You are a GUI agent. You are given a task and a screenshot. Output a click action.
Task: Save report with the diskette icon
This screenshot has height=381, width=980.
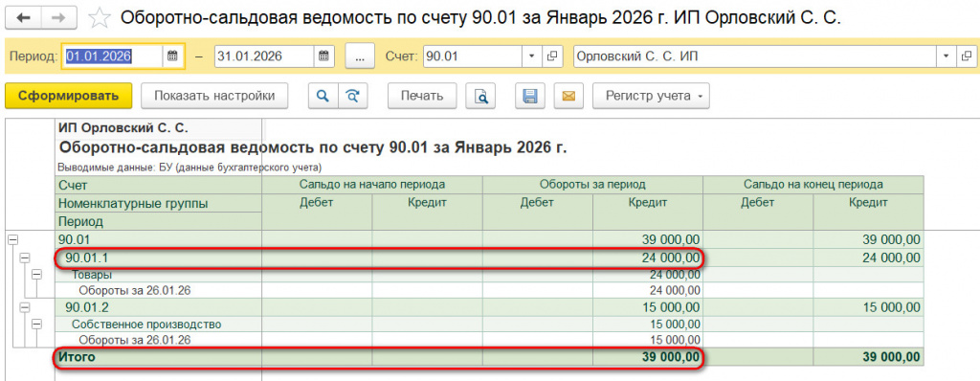[530, 96]
